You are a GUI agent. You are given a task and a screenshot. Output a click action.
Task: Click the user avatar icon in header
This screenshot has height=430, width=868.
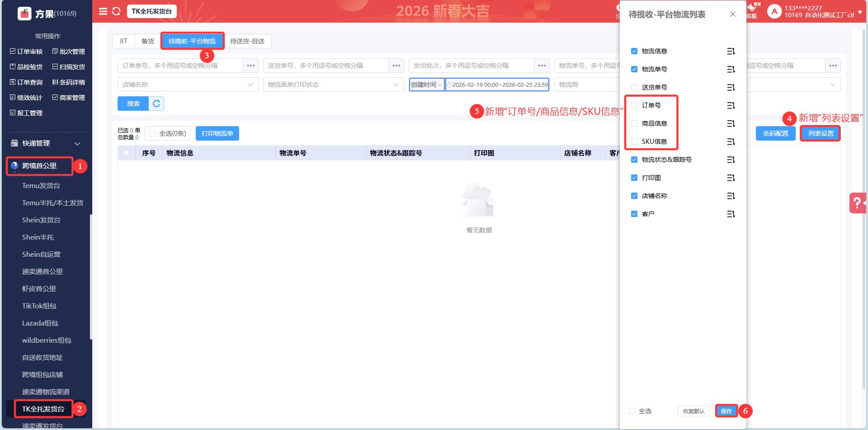click(774, 11)
